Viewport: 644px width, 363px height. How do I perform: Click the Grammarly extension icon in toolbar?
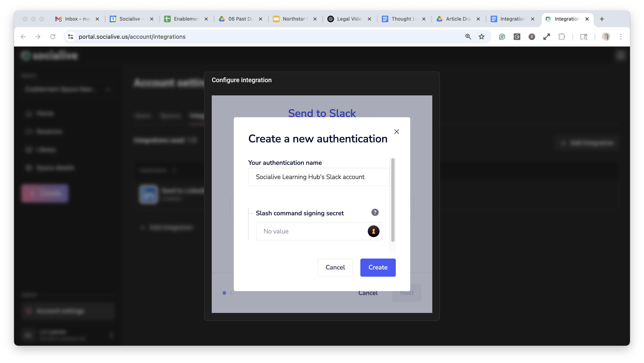click(502, 37)
